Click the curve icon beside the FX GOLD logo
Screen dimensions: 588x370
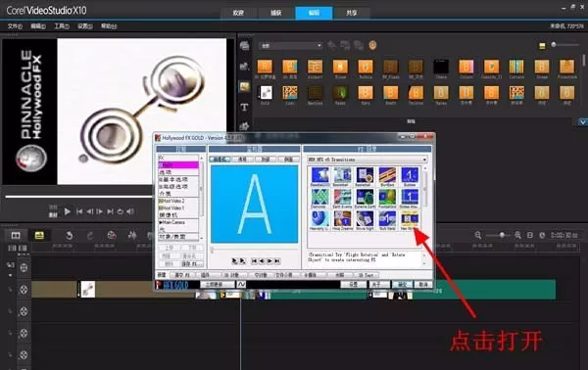[241, 285]
